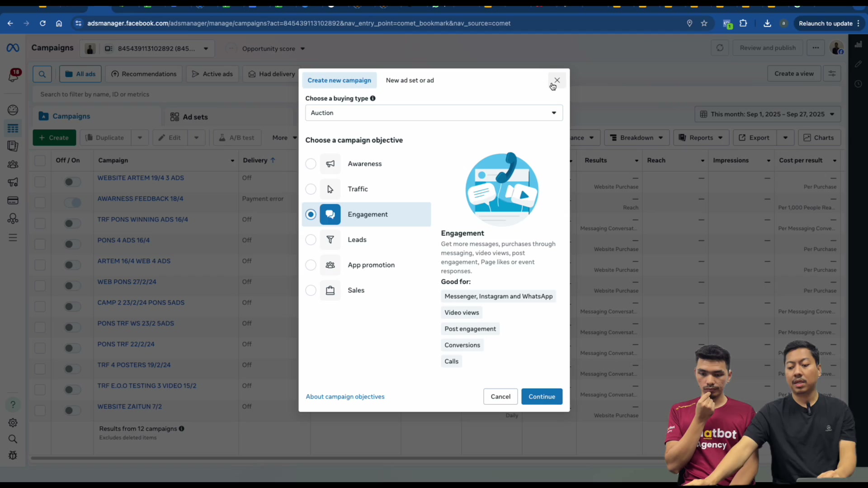Open the help question mark icon
The height and width of the screenshot is (488, 868).
pos(13,405)
